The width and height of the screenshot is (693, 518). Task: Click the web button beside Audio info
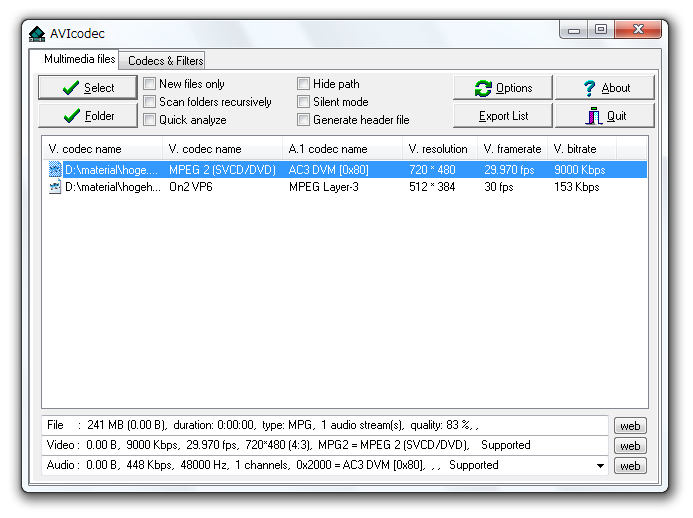[630, 465]
